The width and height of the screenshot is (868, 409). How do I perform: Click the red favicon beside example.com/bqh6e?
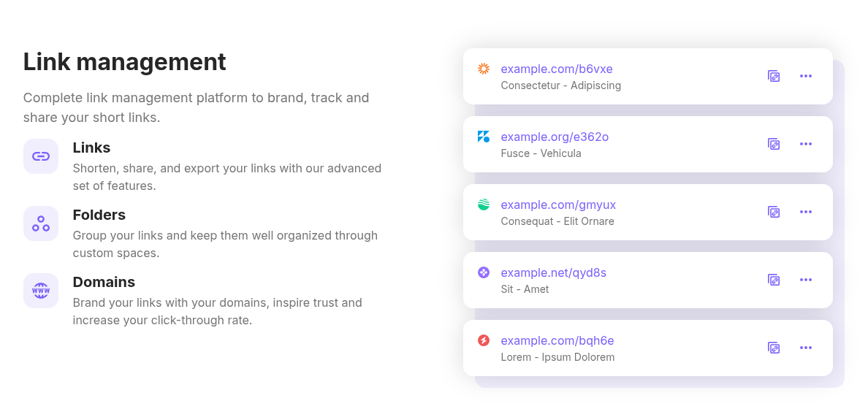484,340
